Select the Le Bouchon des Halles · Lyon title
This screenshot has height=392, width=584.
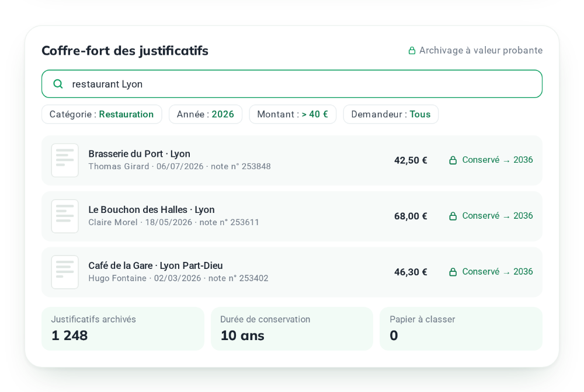pyautogui.click(x=152, y=210)
